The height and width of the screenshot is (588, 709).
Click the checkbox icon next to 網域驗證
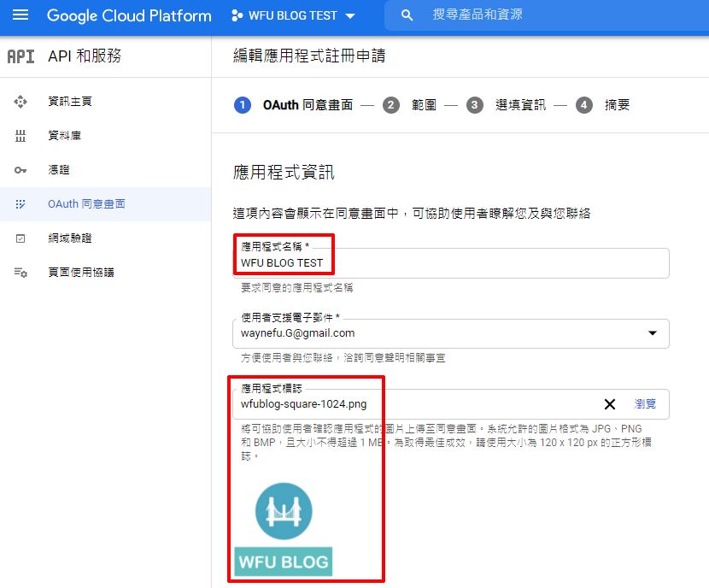[x=21, y=238]
